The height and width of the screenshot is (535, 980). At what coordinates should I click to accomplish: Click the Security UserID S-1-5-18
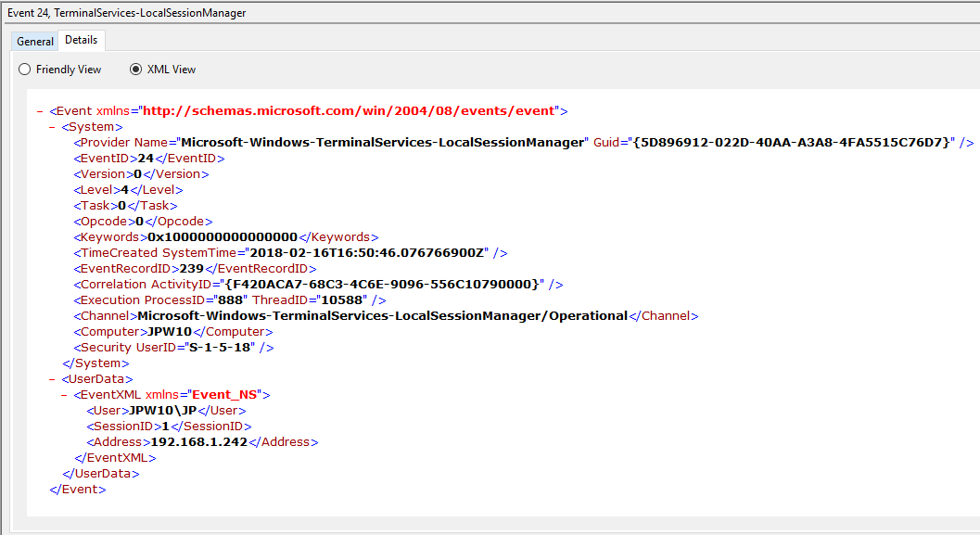pos(220,348)
